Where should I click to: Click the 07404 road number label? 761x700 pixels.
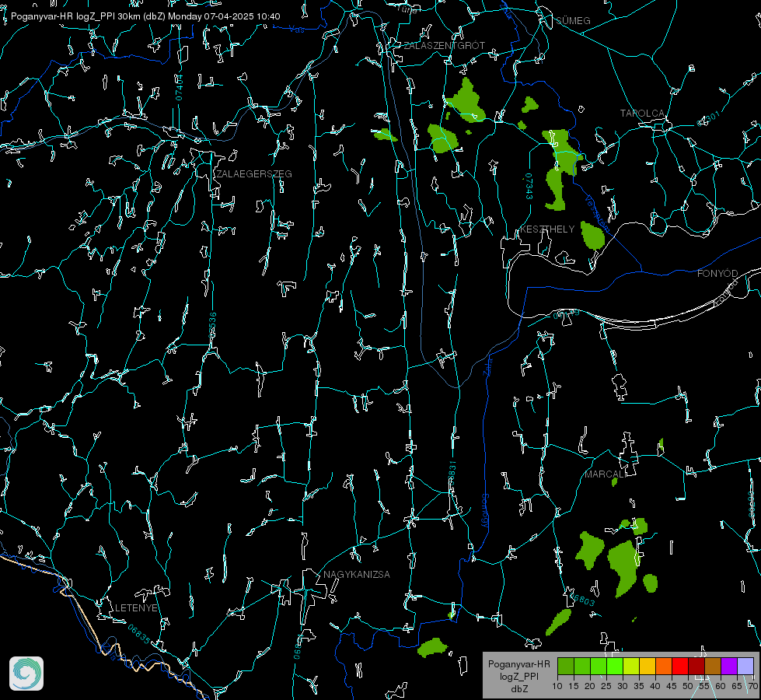pyautogui.click(x=180, y=88)
